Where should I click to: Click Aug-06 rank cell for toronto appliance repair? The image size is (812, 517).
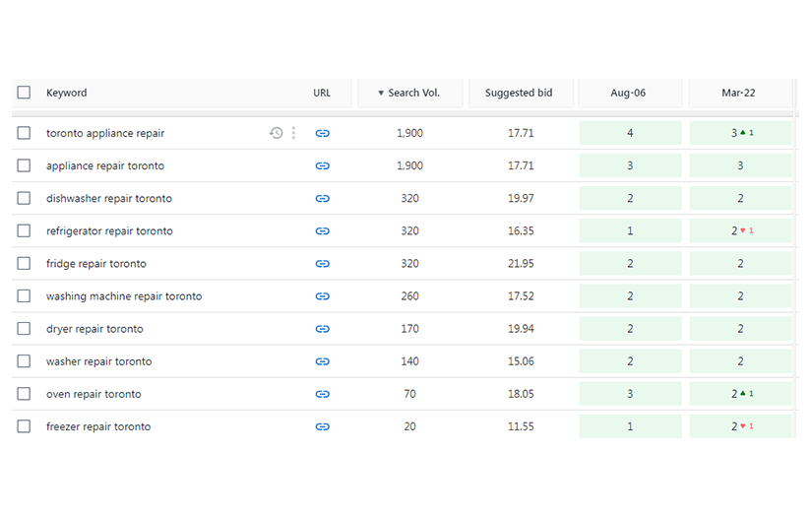tap(630, 133)
